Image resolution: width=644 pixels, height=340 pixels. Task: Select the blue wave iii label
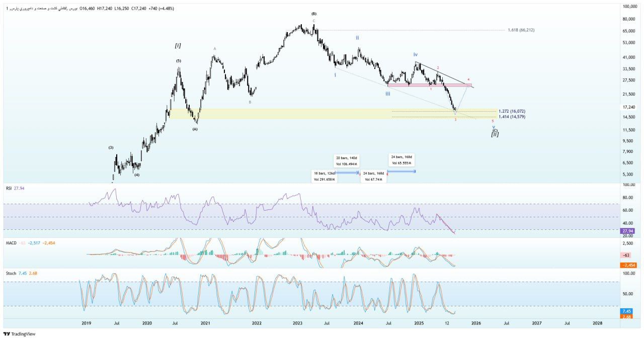(388, 94)
